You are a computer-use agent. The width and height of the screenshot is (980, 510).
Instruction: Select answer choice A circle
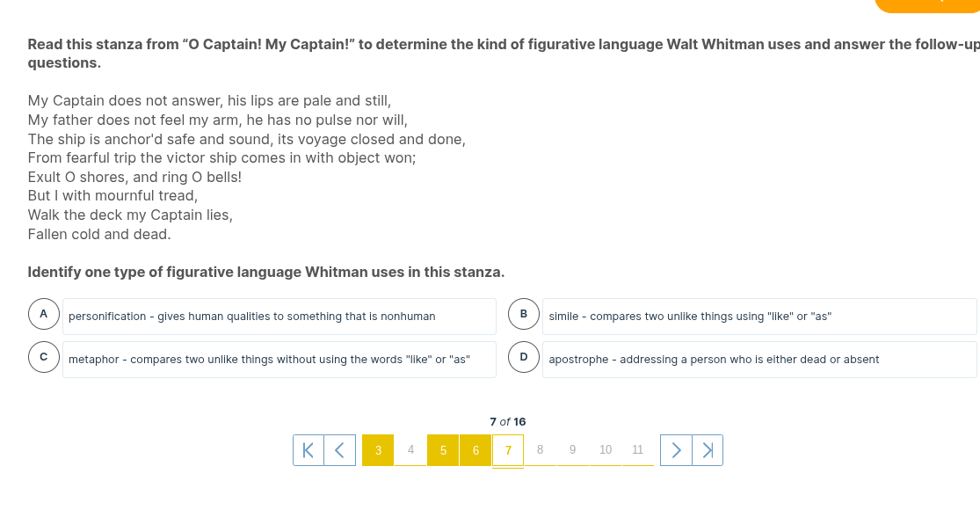click(x=44, y=314)
